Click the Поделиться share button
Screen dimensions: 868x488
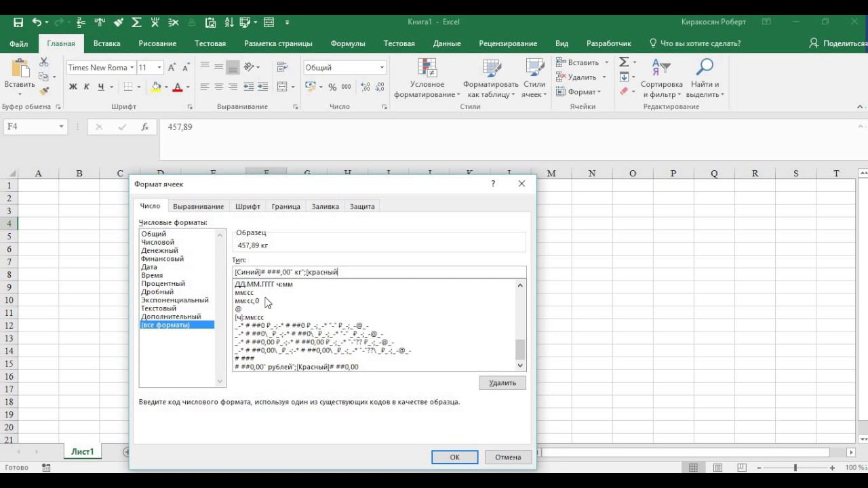[x=838, y=43]
